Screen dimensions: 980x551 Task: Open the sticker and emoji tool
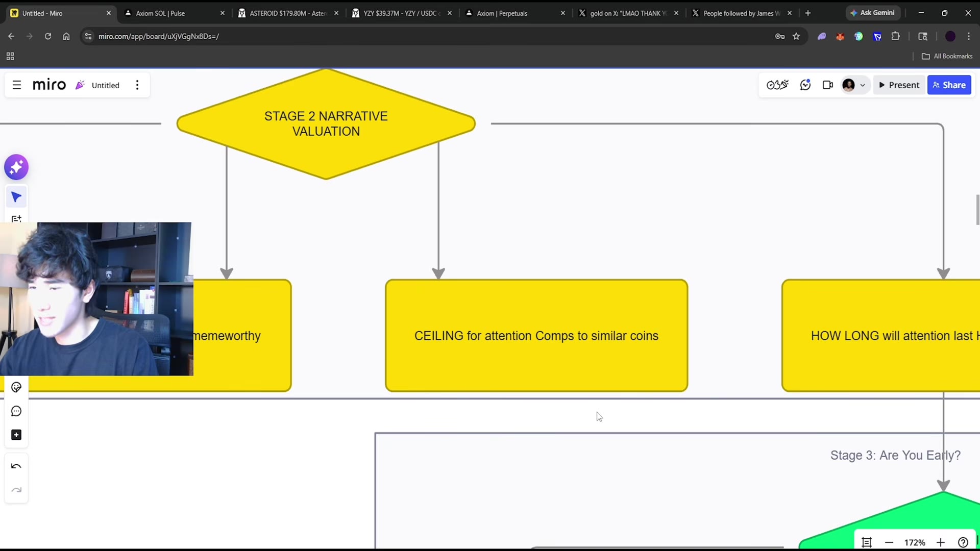coord(16,388)
